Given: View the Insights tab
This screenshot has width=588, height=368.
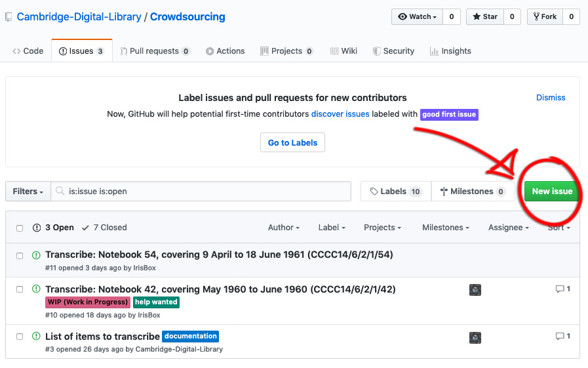Looking at the screenshot, I should coord(450,51).
